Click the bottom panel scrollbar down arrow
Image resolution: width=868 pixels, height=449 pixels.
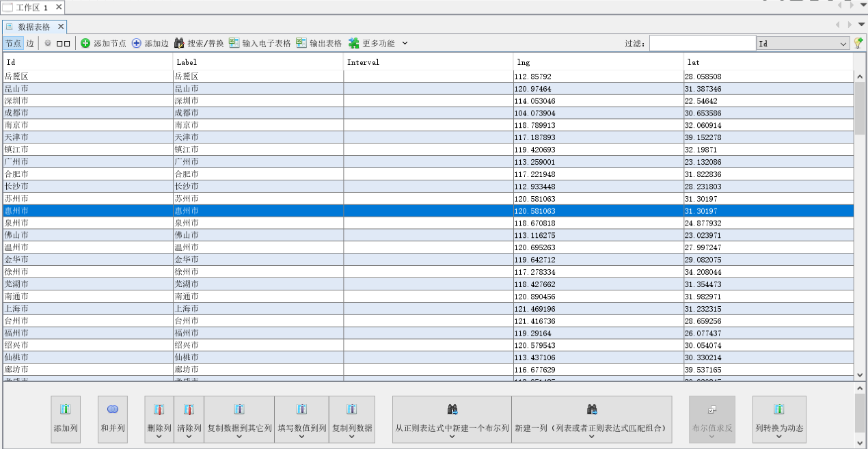coord(860,444)
